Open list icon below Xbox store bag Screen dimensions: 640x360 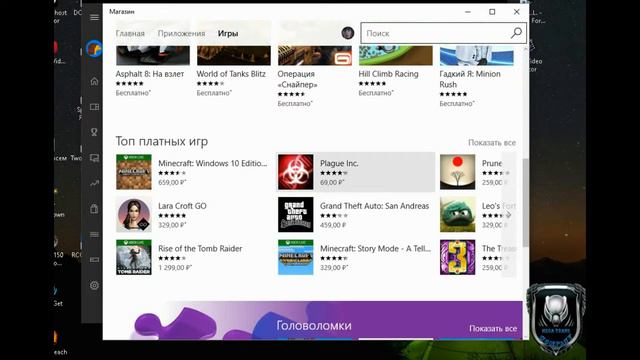pos(94,234)
